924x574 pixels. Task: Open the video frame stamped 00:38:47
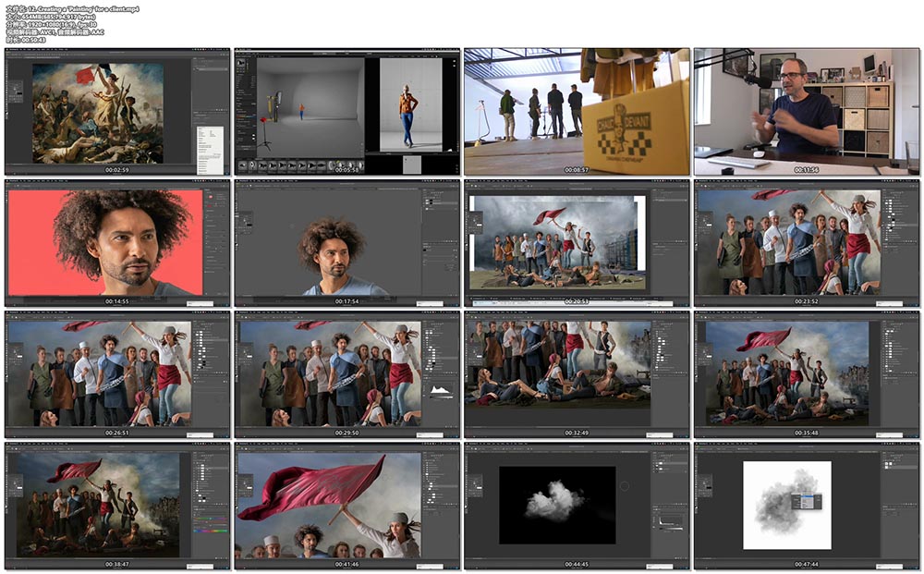pos(117,506)
